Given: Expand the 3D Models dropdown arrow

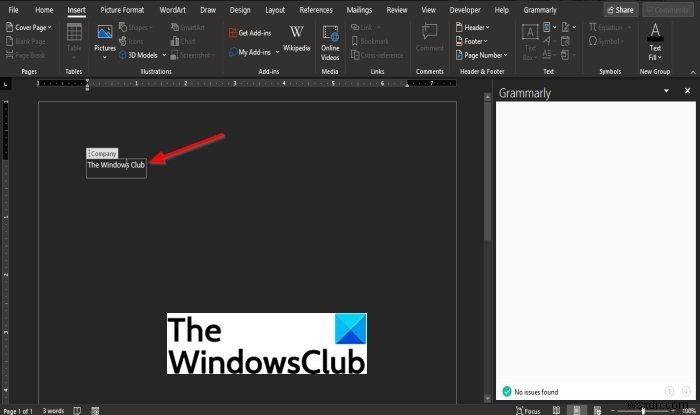Looking at the screenshot, I should click(x=164, y=55).
